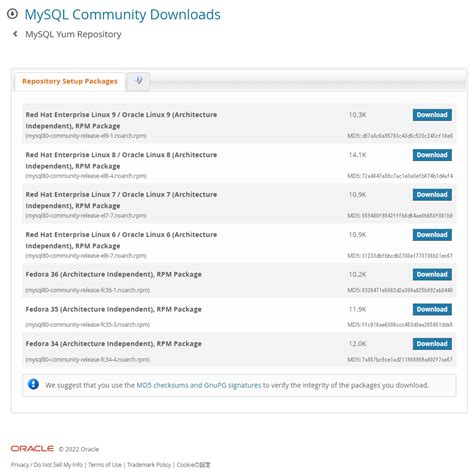Download the Fedora 34 RPM package
The image size is (474, 474).
click(432, 344)
